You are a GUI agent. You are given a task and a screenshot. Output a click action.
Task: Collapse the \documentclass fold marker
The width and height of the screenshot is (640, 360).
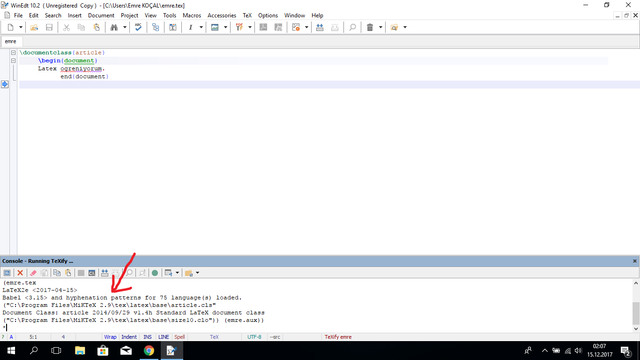13,53
